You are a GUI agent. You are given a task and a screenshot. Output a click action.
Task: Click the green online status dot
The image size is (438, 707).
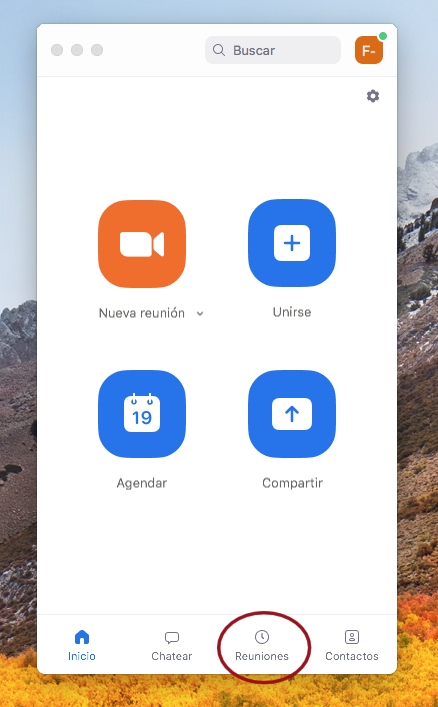tap(383, 36)
